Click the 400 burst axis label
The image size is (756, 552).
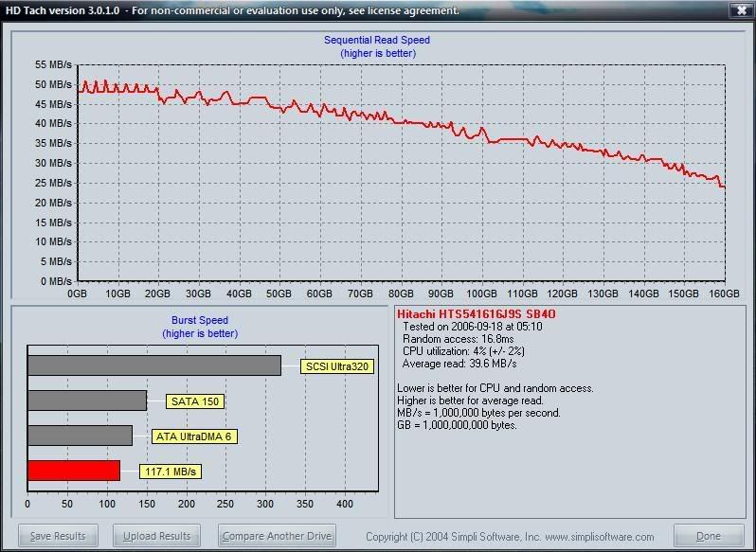345,505
